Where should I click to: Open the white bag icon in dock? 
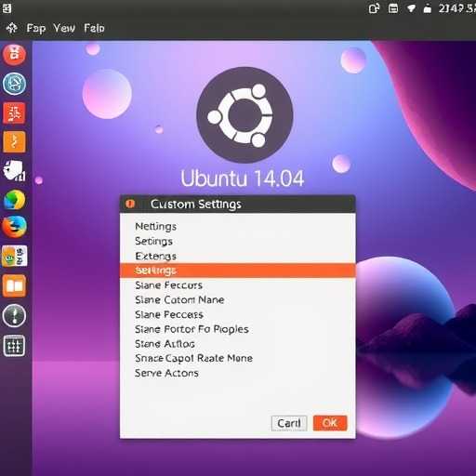[x=14, y=171]
